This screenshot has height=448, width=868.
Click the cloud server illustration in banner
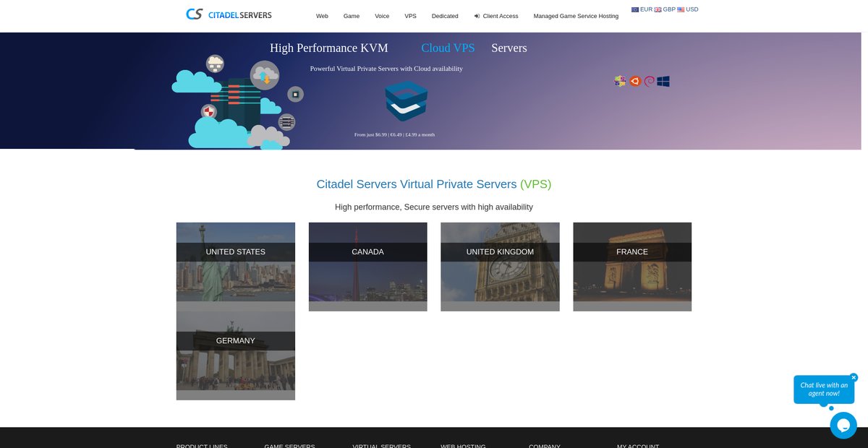237,102
